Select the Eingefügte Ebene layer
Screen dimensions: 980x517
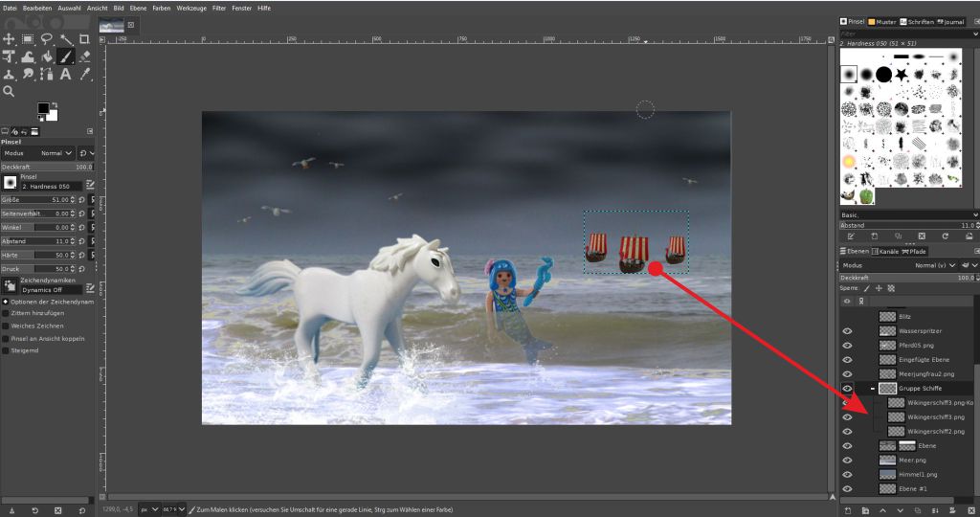pyautogui.click(x=924, y=360)
